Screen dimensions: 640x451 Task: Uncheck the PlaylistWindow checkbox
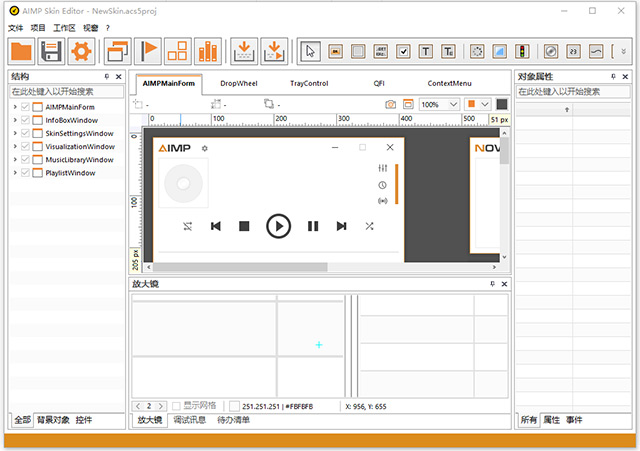pos(24,173)
